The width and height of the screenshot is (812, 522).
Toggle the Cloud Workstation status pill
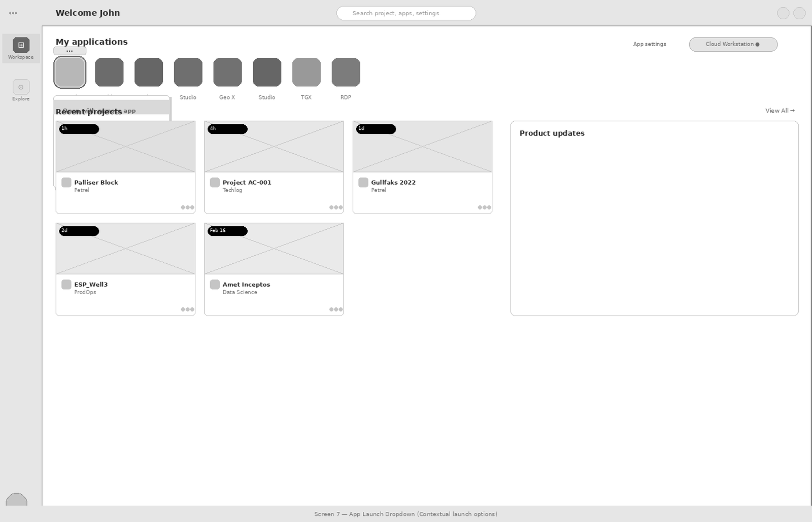click(x=732, y=44)
